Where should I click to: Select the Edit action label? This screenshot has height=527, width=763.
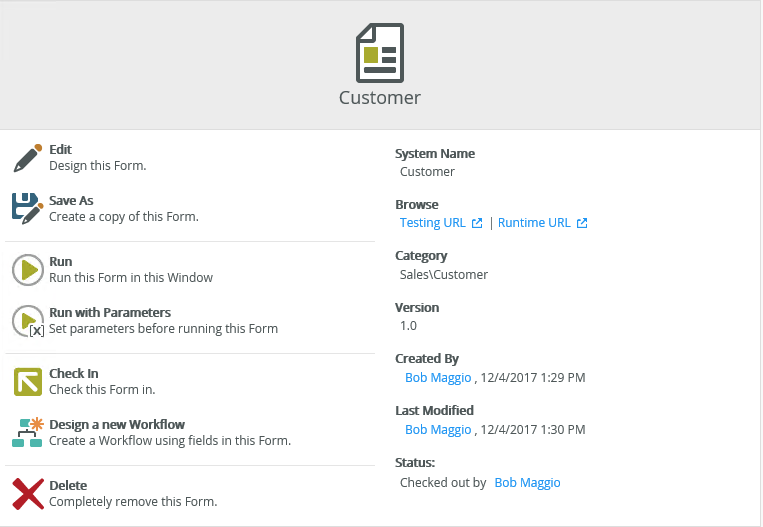(x=60, y=149)
